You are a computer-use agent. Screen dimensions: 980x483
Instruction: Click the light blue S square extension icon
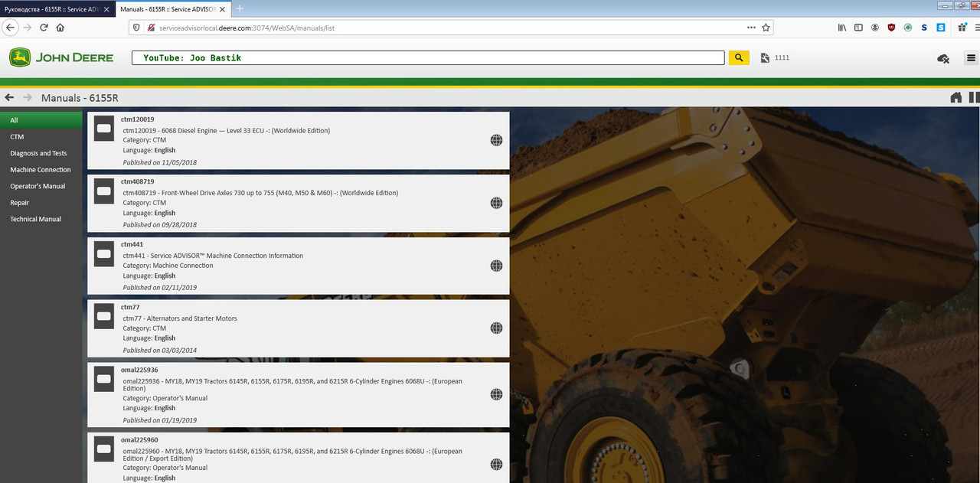click(941, 28)
